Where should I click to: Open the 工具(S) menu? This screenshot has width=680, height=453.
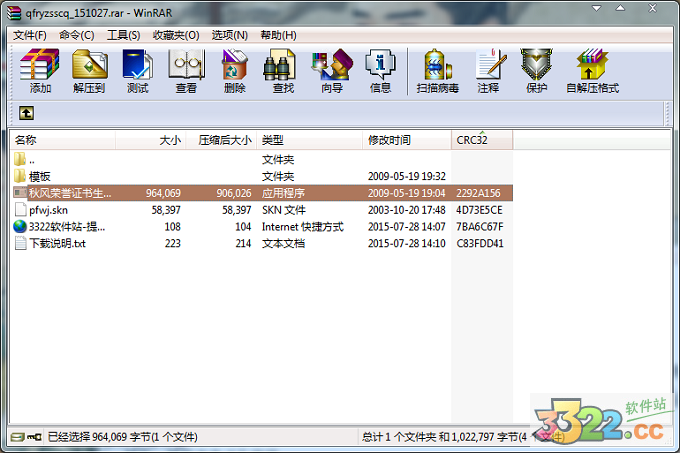pos(124,35)
